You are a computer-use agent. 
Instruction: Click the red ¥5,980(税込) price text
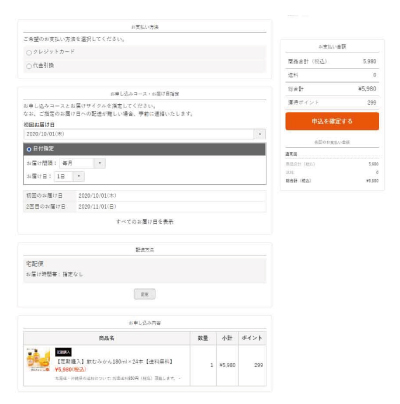point(71,369)
